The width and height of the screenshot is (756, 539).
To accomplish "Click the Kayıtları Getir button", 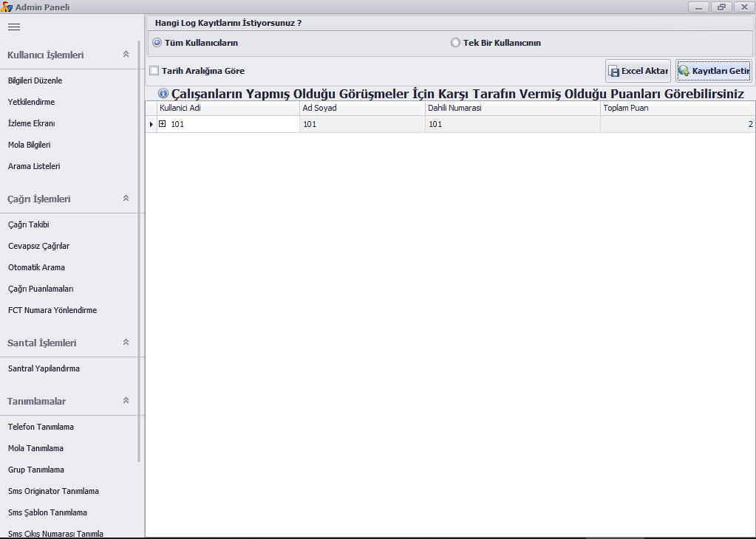I will click(x=714, y=71).
